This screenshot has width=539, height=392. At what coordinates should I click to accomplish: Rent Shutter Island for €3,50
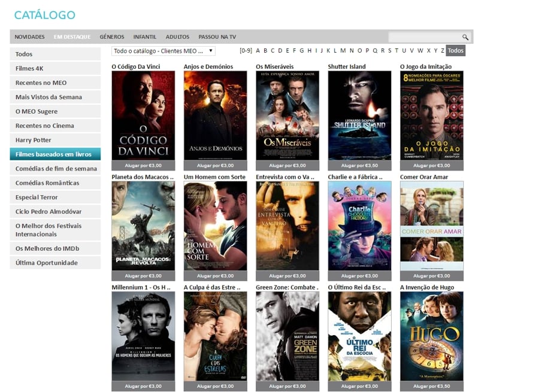(x=359, y=166)
